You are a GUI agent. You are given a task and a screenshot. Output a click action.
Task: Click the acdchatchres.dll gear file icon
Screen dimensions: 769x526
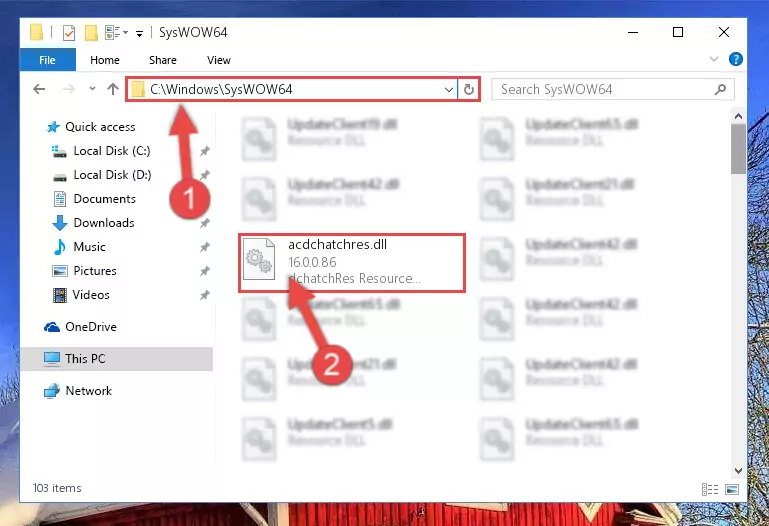point(259,259)
